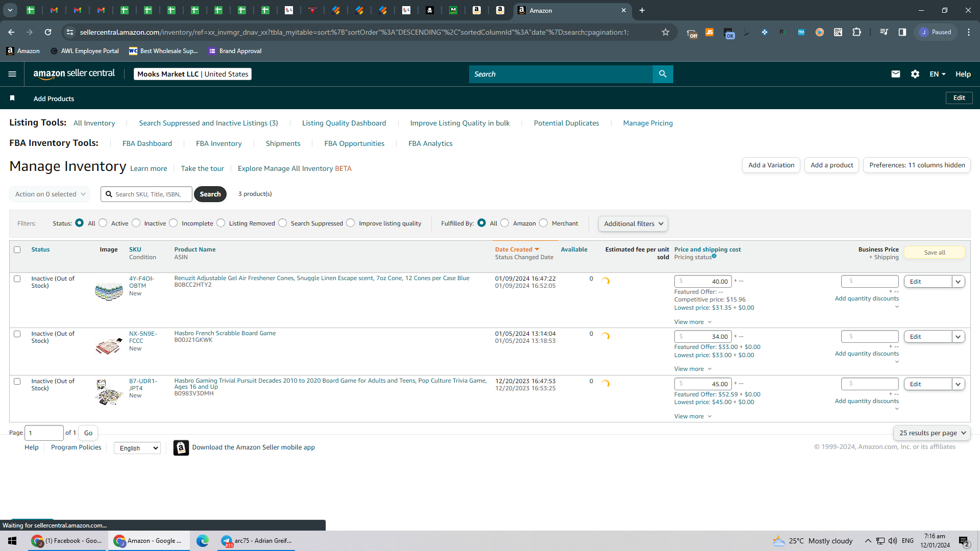The width and height of the screenshot is (980, 551).
Task: Click the Preferences: 11 columns hidden button
Action: (x=917, y=165)
